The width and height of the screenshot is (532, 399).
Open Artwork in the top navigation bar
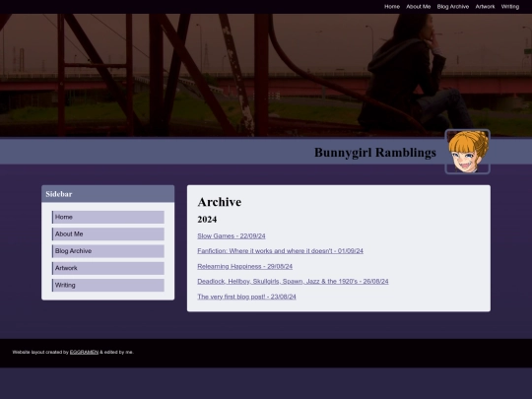(485, 7)
